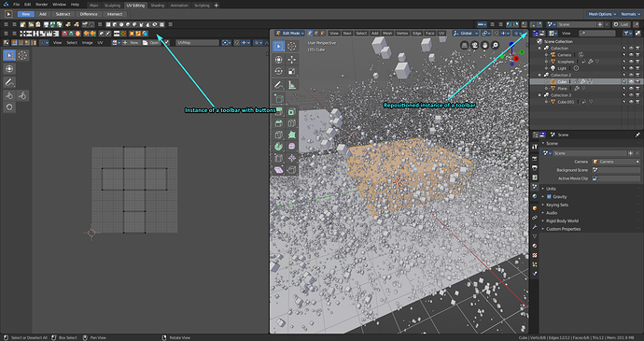Screen dimensions: 644x341
Task: Switch to the Shading workspace tab
Action: [158, 6]
